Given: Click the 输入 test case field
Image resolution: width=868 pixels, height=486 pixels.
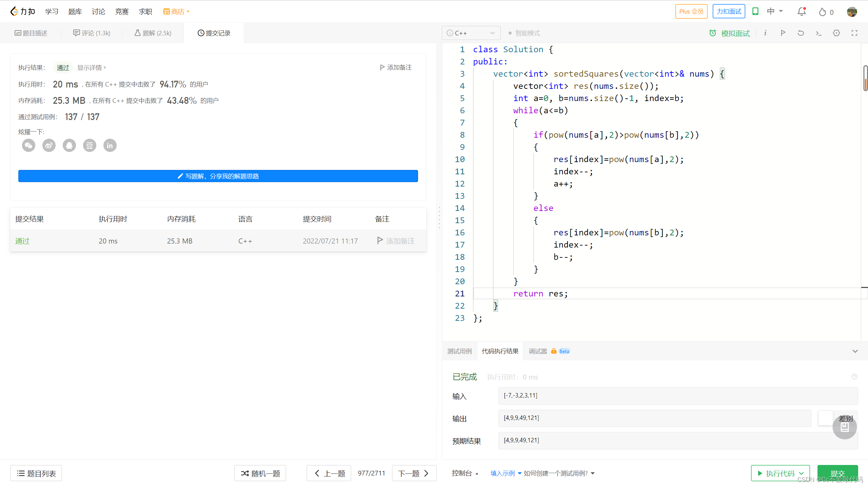Looking at the screenshot, I should pyautogui.click(x=677, y=396).
